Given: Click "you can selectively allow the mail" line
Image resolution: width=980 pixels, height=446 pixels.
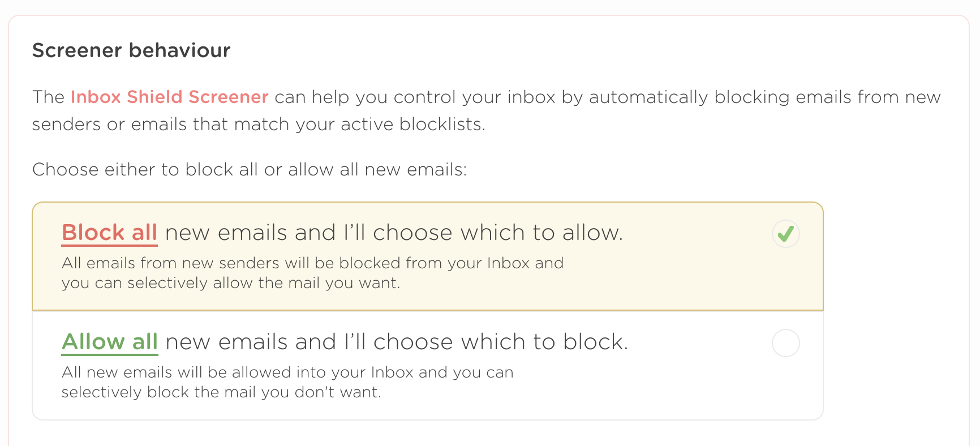Looking at the screenshot, I should pos(230,283).
